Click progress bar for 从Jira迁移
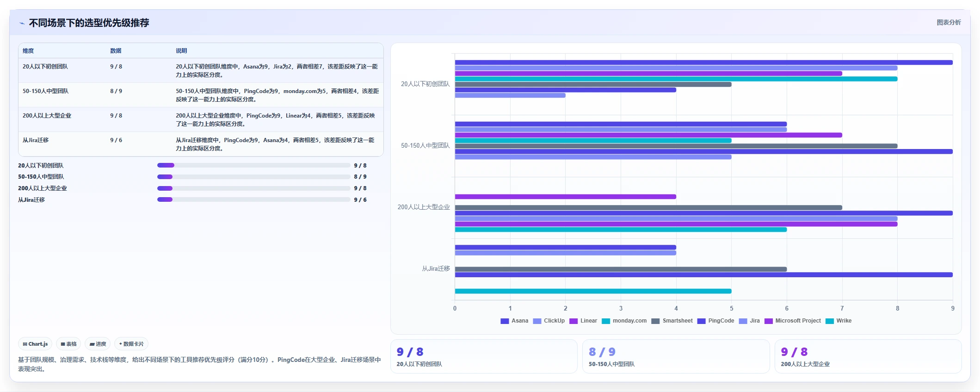This screenshot has width=980, height=392. [x=253, y=199]
